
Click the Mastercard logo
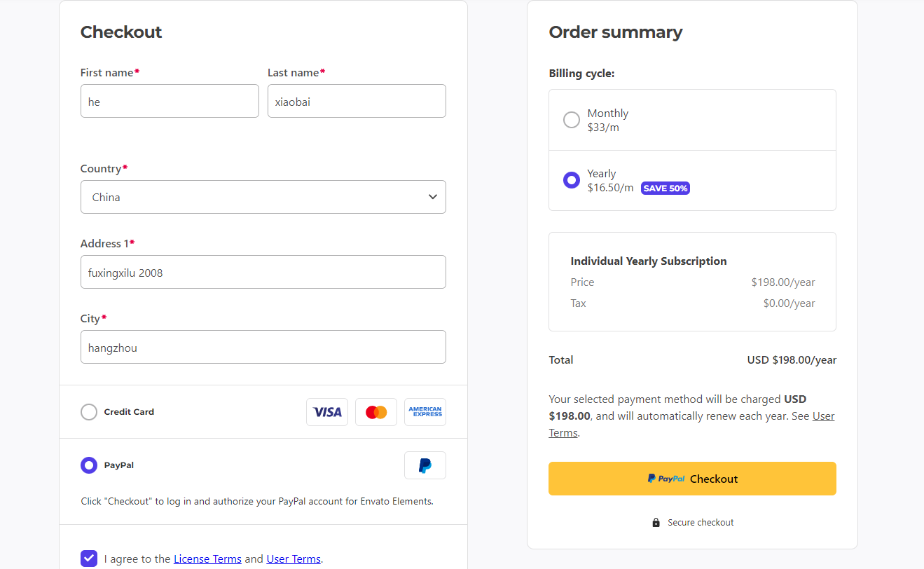pos(376,412)
